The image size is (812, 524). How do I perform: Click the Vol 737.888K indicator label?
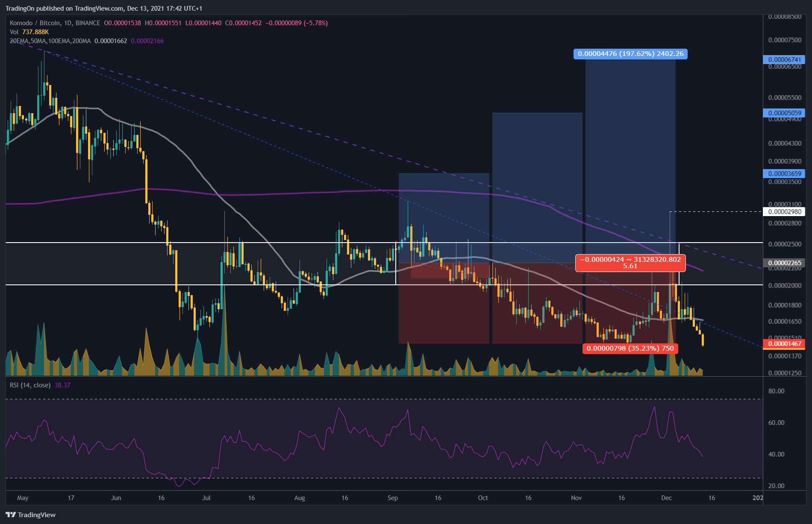pyautogui.click(x=29, y=32)
